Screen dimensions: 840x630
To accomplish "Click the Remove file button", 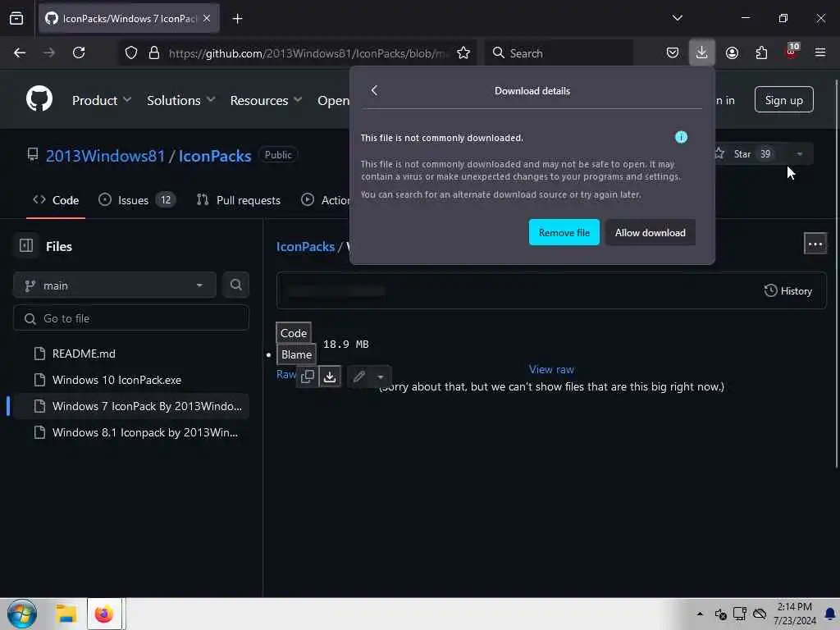I will pos(564,232).
